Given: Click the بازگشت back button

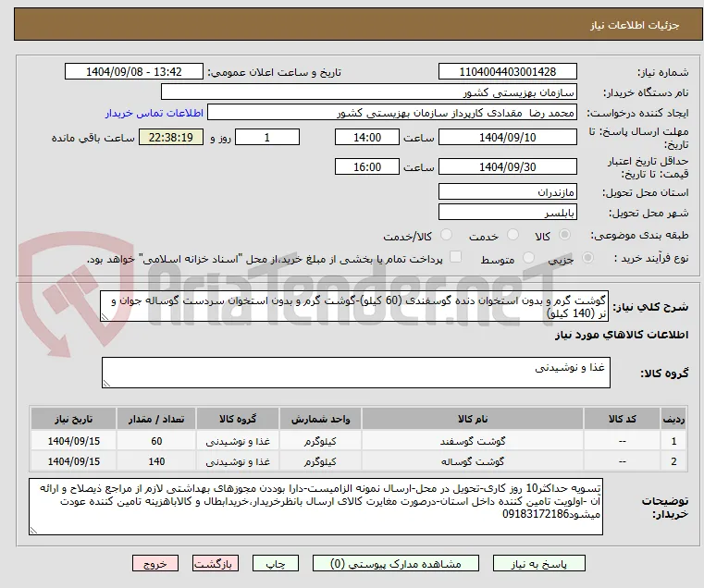Looking at the screenshot, I should point(216,564).
